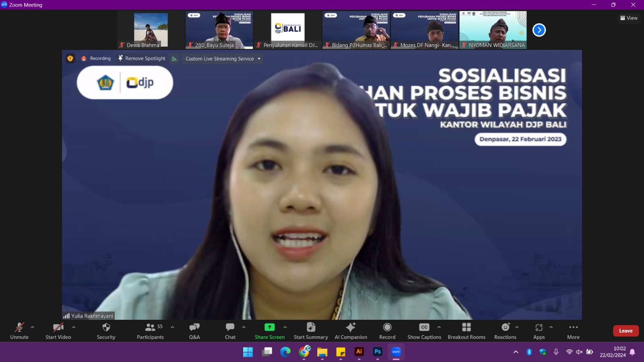Show next participants with blue arrow

pyautogui.click(x=539, y=30)
